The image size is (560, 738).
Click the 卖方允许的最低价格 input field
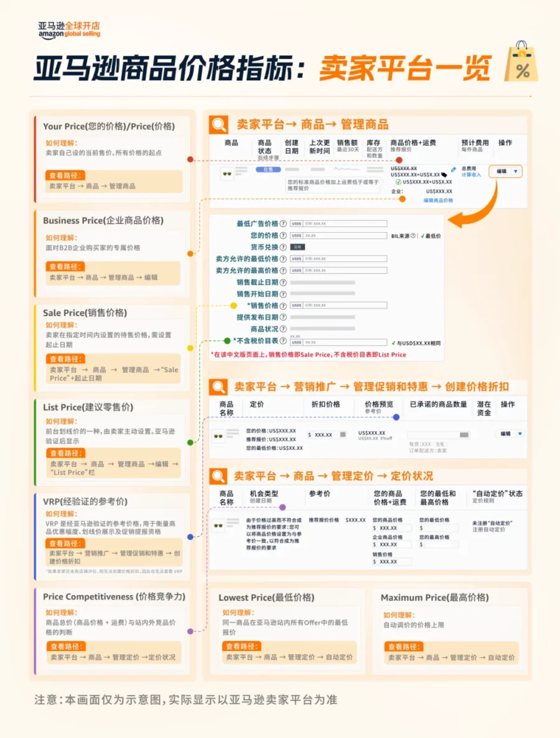pos(339,259)
